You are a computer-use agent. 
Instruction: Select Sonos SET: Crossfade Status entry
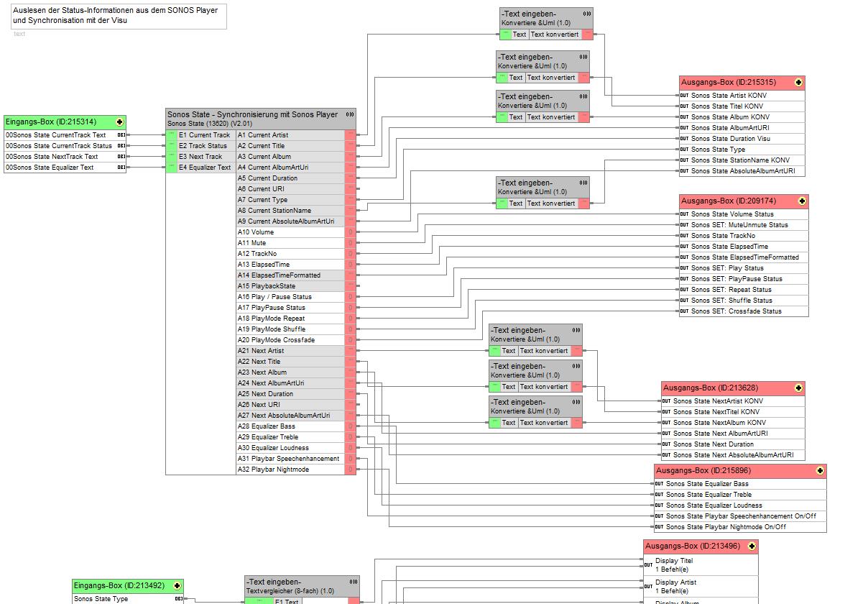tap(736, 311)
